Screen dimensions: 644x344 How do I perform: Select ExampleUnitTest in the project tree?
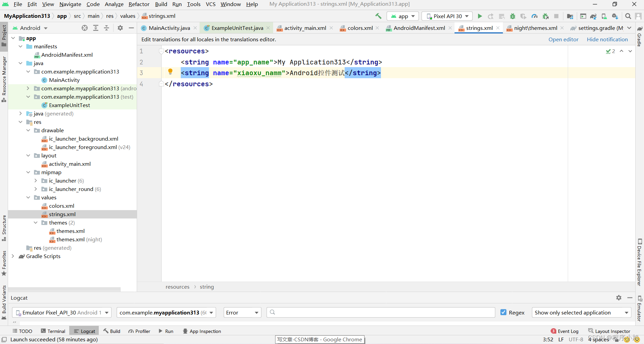click(x=69, y=105)
